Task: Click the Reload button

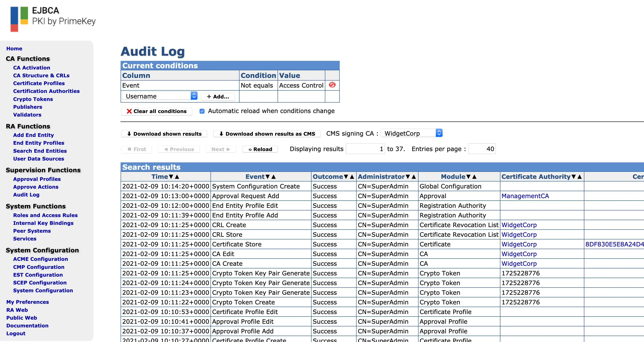Action: click(260, 149)
